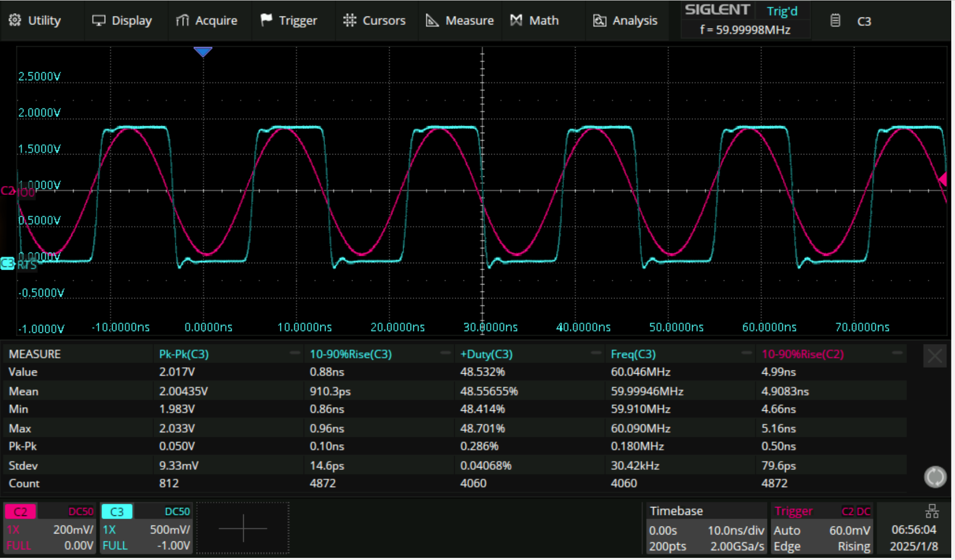
Task: Click the Pk-Pk(C3) Value cell 2.017V
Action: [x=177, y=372]
